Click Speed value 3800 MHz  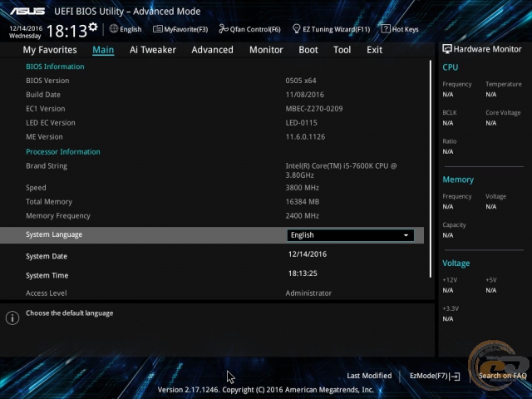(302, 188)
